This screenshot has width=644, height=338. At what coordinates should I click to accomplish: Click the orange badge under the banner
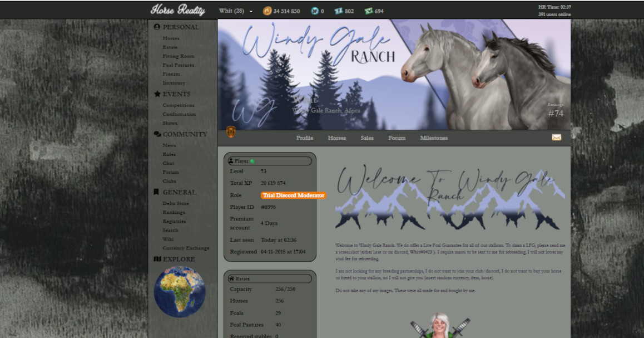point(231,132)
